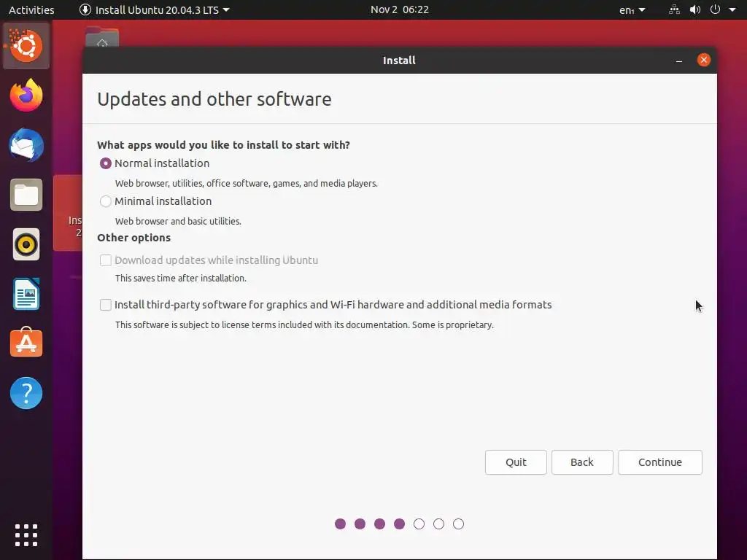747x560 pixels.
Task: Open the Ubuntu installer dock icon
Action: tap(26, 46)
